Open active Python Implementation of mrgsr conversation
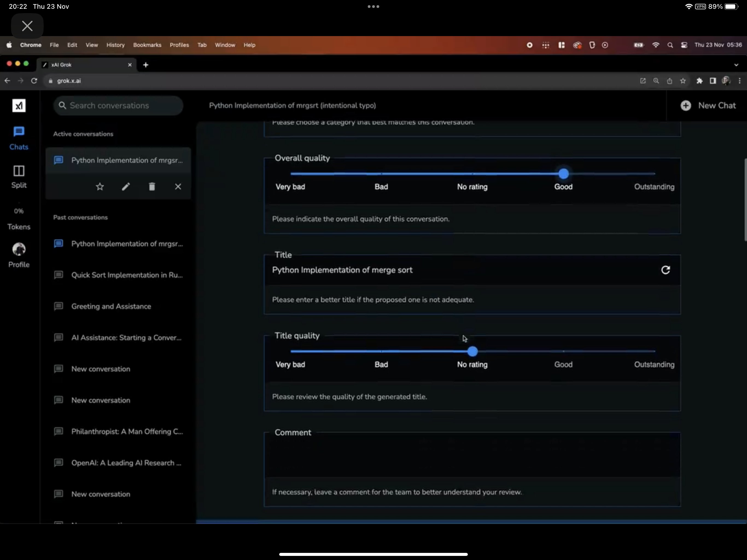The width and height of the screenshot is (747, 560). point(118,160)
